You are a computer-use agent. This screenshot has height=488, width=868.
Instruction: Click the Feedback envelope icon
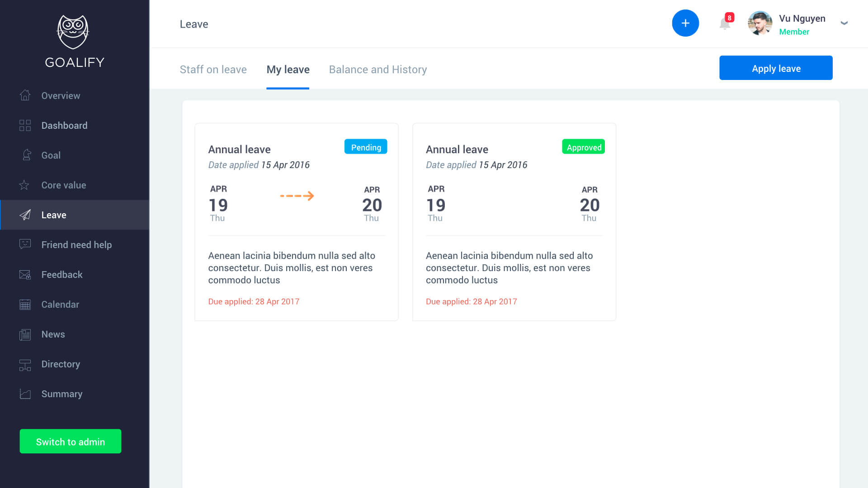pos(25,274)
